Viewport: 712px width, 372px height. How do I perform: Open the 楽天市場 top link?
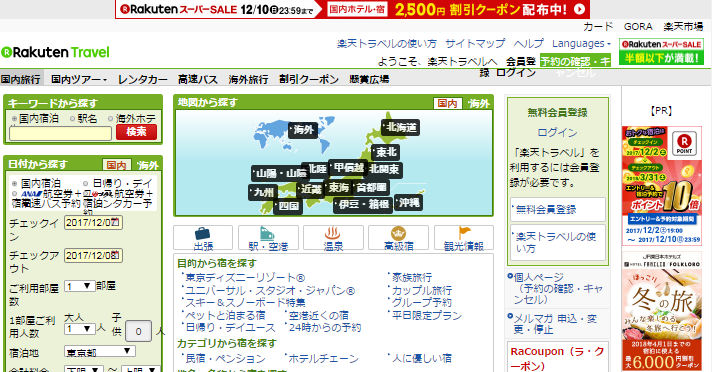click(x=683, y=27)
